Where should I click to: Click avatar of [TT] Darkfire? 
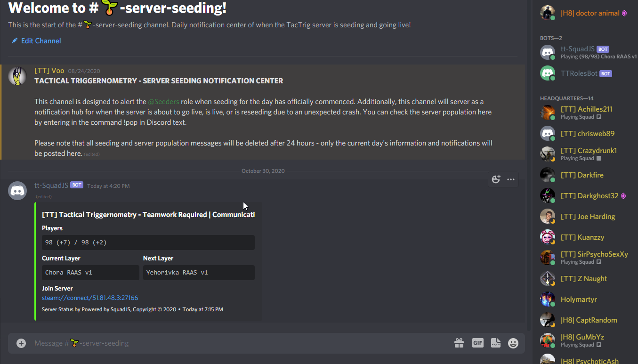pyautogui.click(x=548, y=175)
